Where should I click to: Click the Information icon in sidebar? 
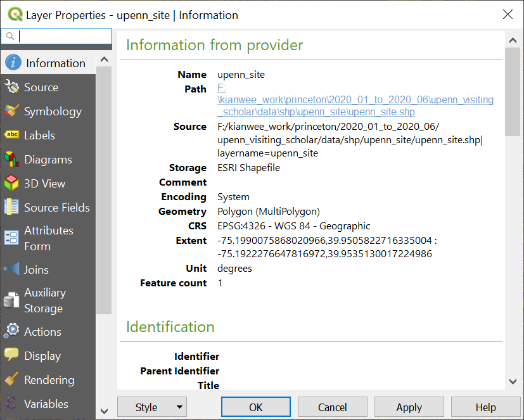[x=13, y=63]
